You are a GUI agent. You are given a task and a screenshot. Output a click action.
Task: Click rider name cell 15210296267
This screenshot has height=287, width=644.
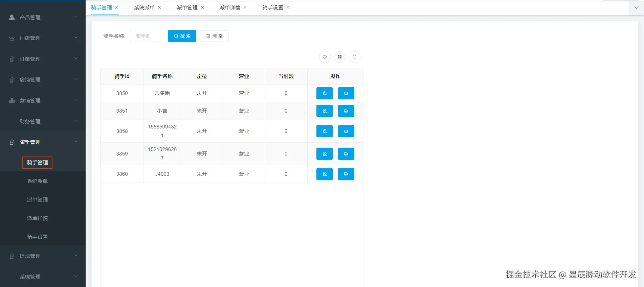[162, 154]
